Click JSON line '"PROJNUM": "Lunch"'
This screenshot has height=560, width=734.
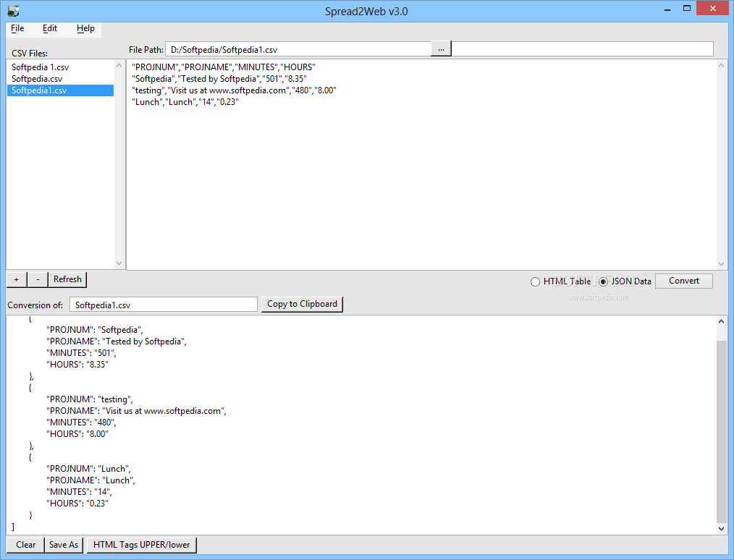(x=88, y=469)
